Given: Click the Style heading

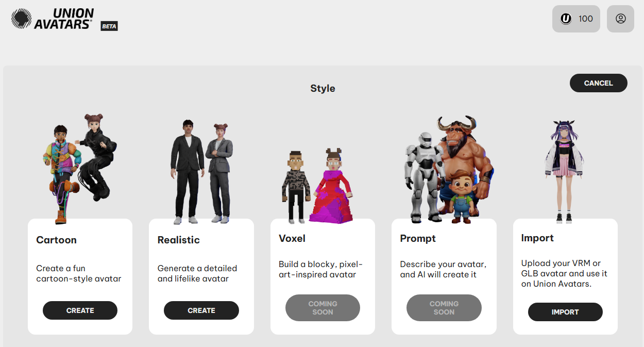Looking at the screenshot, I should pyautogui.click(x=323, y=89).
